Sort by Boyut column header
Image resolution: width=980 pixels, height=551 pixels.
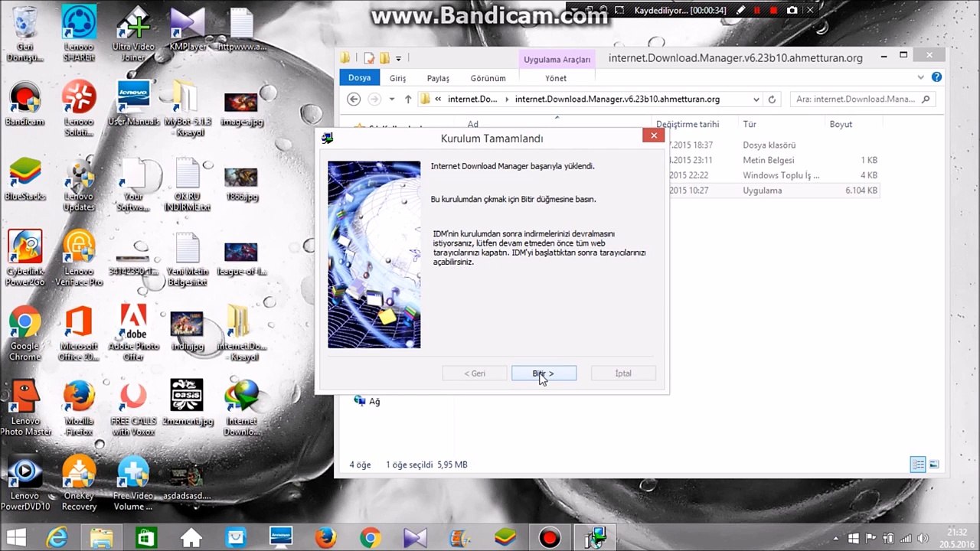[x=841, y=124]
